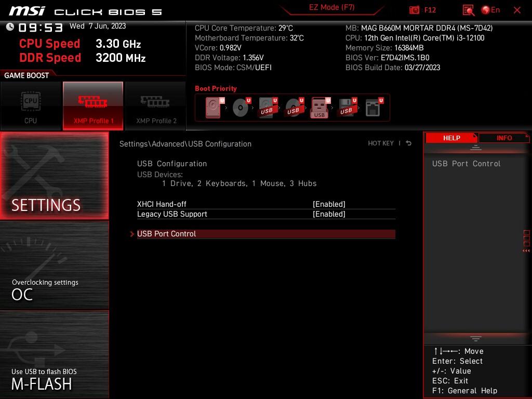Exit BIOS with the top-right X
The height and width of the screenshot is (399, 532).
click(x=517, y=10)
